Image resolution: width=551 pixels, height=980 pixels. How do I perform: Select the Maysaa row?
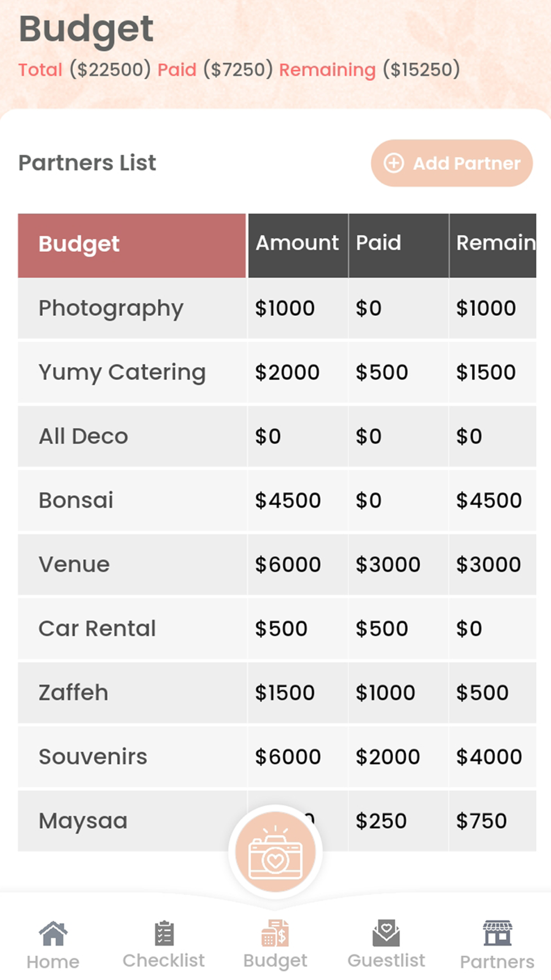tap(277, 821)
